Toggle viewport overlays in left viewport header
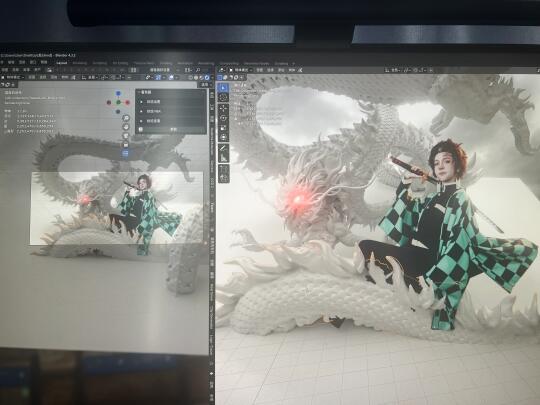The image size is (540, 405). click(x=172, y=77)
